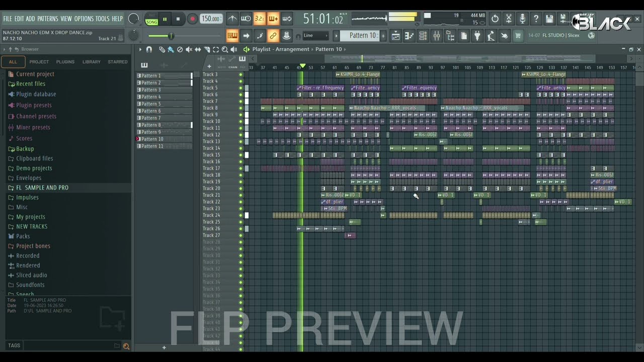
Task: Adjust the main pitch knob
Action: [x=133, y=36]
